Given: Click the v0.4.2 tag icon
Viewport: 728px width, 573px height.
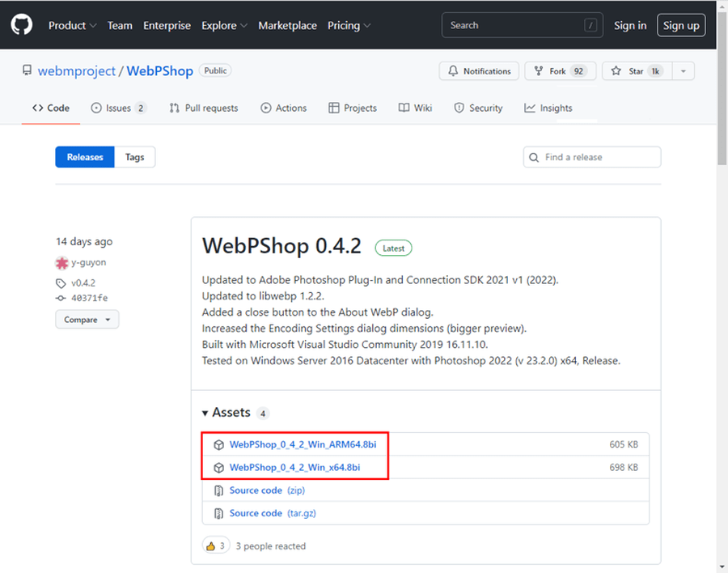Looking at the screenshot, I should click(x=61, y=283).
